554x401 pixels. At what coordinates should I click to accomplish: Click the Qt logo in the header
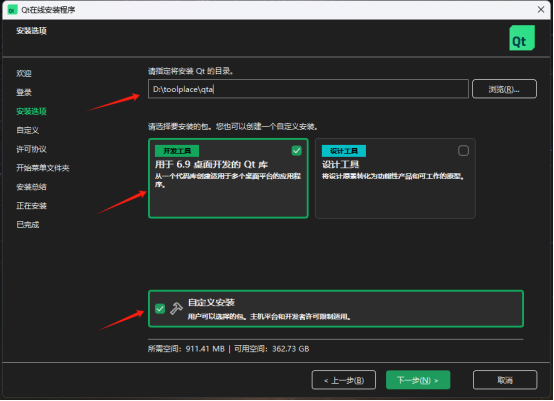(x=522, y=38)
